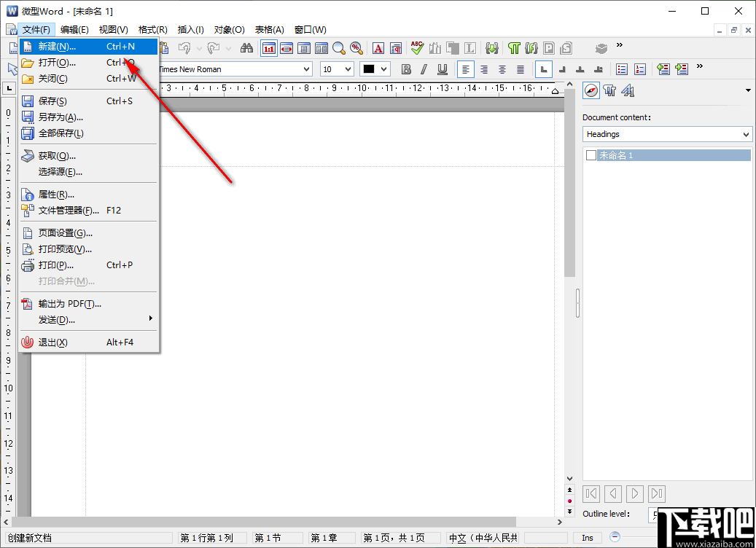Click the Undo arrow icon
Screen dimensions: 756x548
(x=186, y=48)
